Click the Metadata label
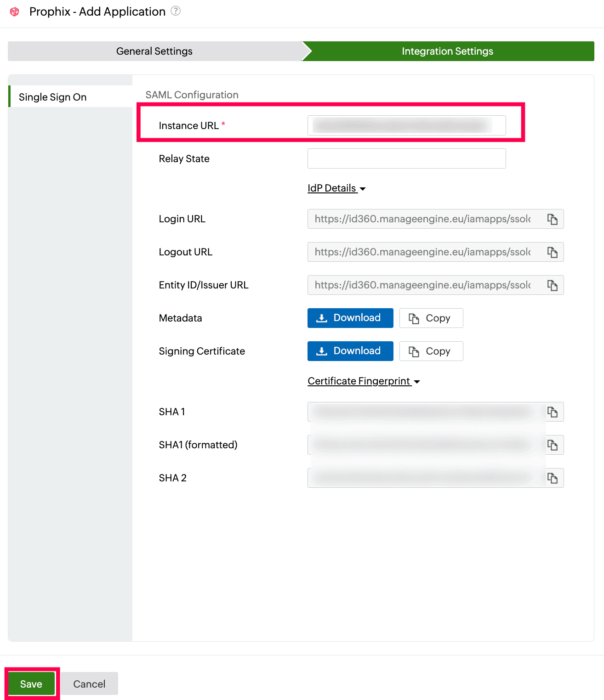 [x=181, y=318]
